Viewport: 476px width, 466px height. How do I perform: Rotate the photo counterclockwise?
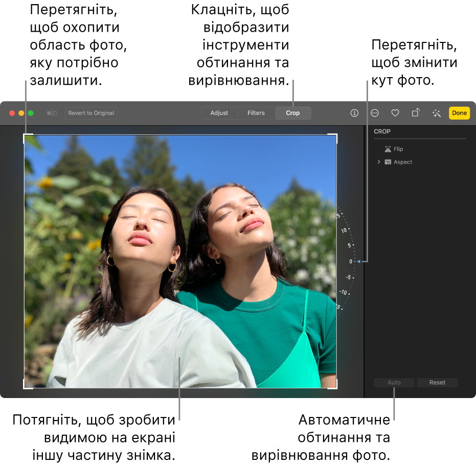[416, 113]
